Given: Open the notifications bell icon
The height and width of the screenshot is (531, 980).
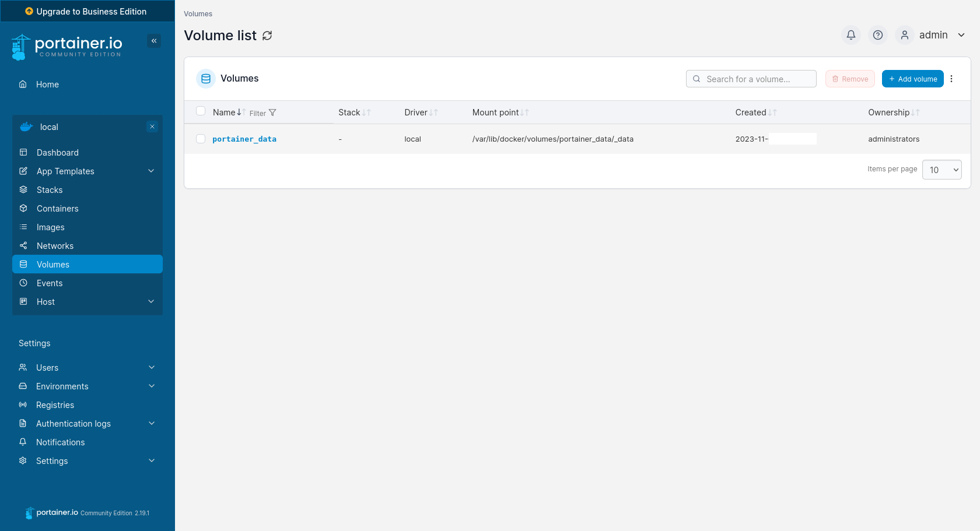Looking at the screenshot, I should (850, 35).
